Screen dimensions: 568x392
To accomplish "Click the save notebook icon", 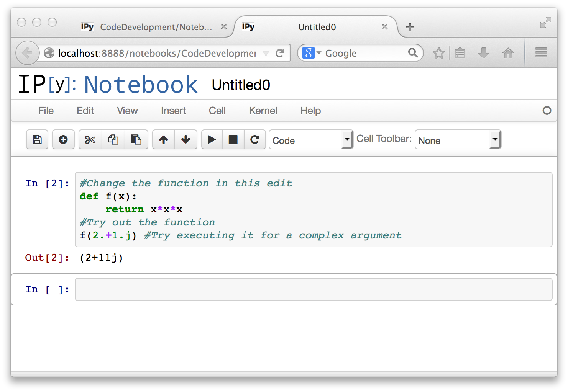I will 37,140.
